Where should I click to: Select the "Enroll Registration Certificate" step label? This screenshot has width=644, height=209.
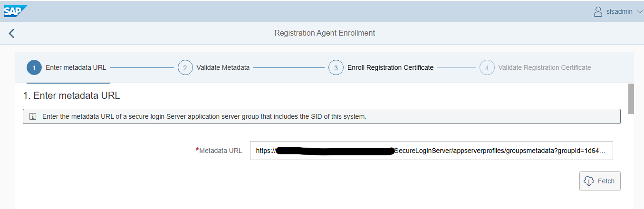390,67
